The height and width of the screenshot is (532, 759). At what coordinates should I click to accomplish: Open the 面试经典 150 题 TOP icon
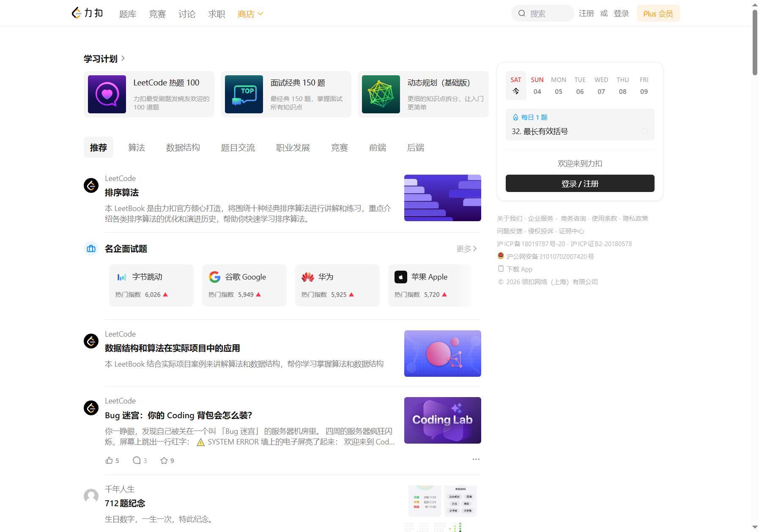click(x=244, y=94)
